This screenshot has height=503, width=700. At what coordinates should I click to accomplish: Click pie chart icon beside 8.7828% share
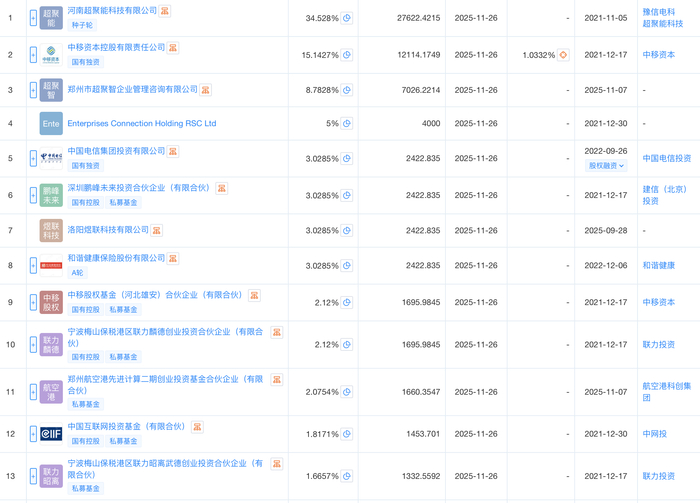[347, 90]
